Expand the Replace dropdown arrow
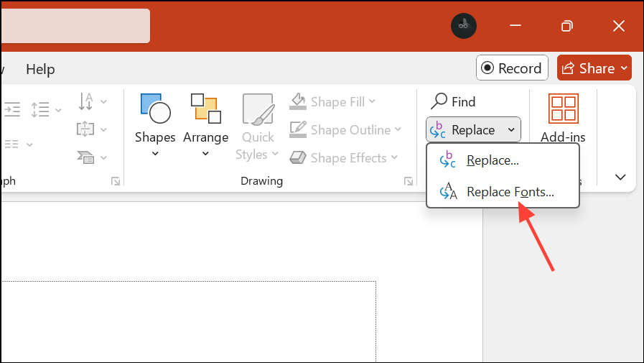The image size is (644, 363). pyautogui.click(x=511, y=130)
